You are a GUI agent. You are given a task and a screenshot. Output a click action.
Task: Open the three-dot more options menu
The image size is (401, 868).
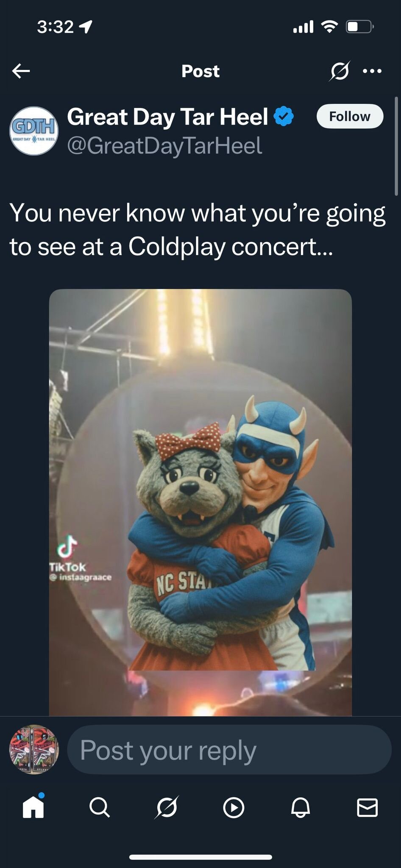(x=372, y=71)
